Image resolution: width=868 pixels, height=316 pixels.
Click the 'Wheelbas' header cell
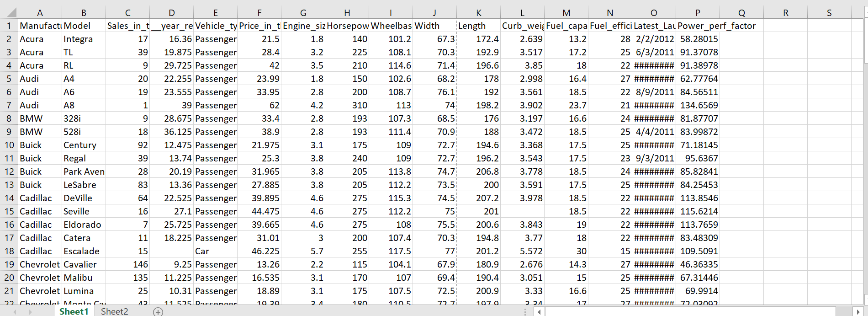point(391,26)
